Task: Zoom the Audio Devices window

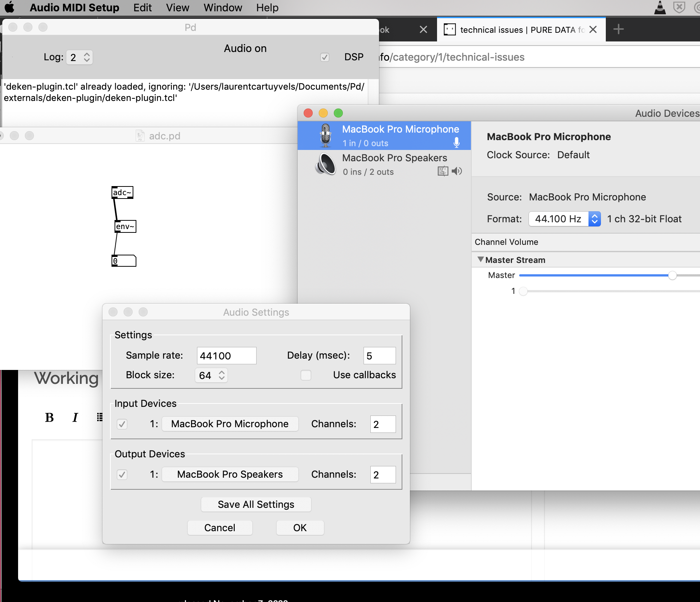Action: (338, 113)
